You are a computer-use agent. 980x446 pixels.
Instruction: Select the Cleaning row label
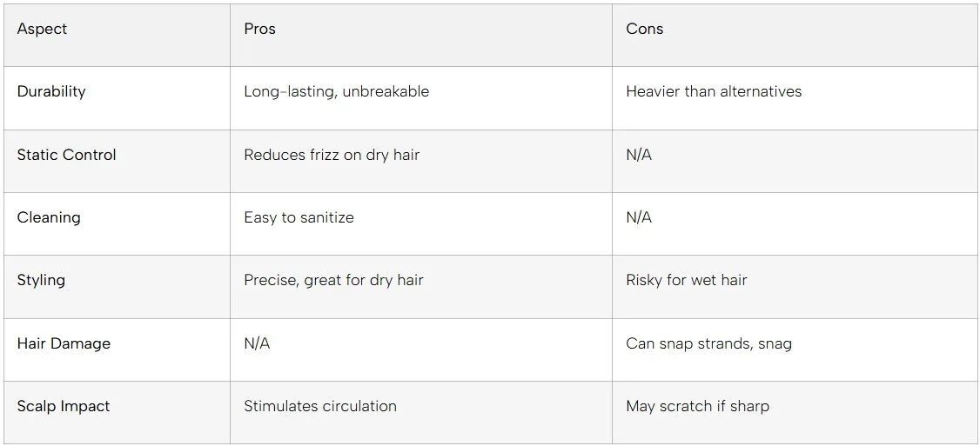pos(49,217)
